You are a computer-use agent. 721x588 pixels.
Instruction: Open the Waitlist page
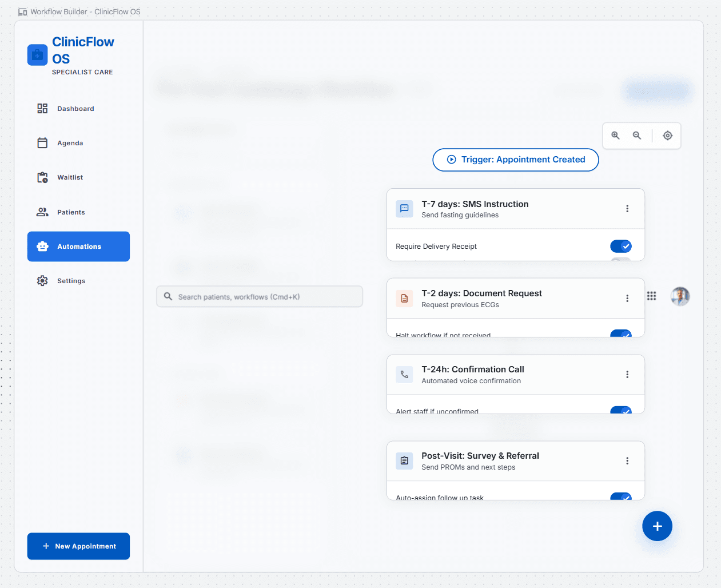(78, 177)
